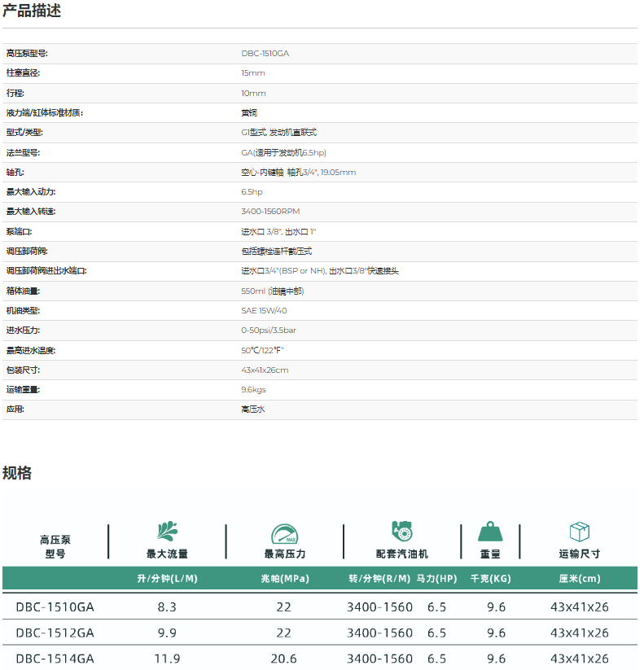Screen dimensions: 644x670
Task: Click the 千克(KG) column header
Action: [491, 579]
